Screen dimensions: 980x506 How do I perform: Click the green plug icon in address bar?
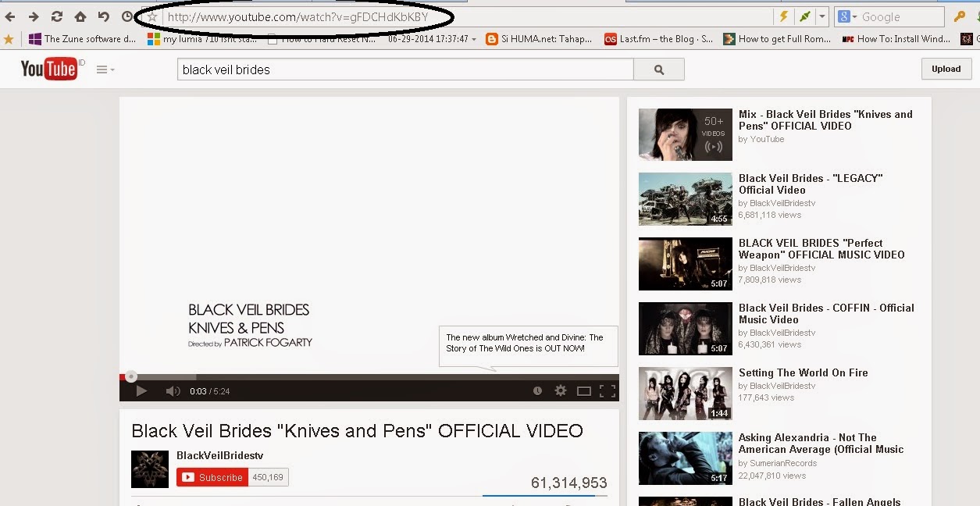pos(805,16)
